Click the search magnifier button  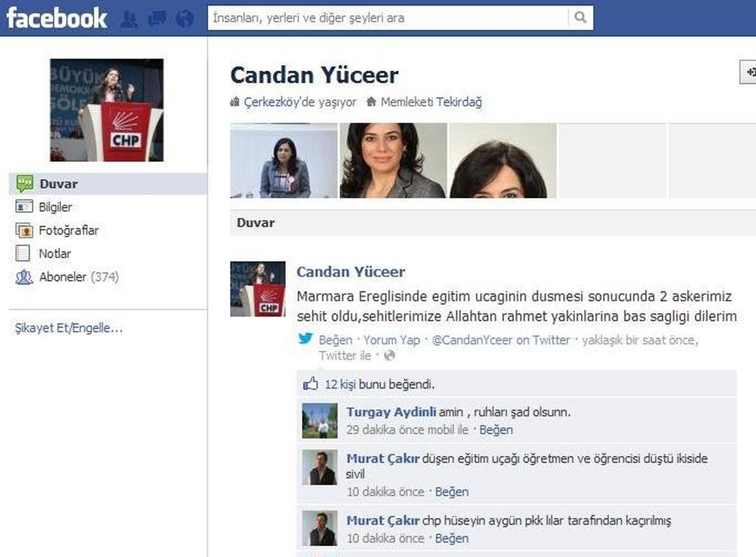pos(580,18)
